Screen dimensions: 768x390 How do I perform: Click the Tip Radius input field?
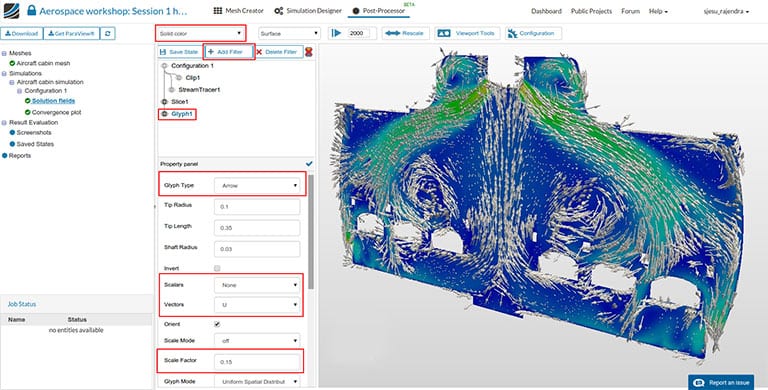(x=257, y=206)
